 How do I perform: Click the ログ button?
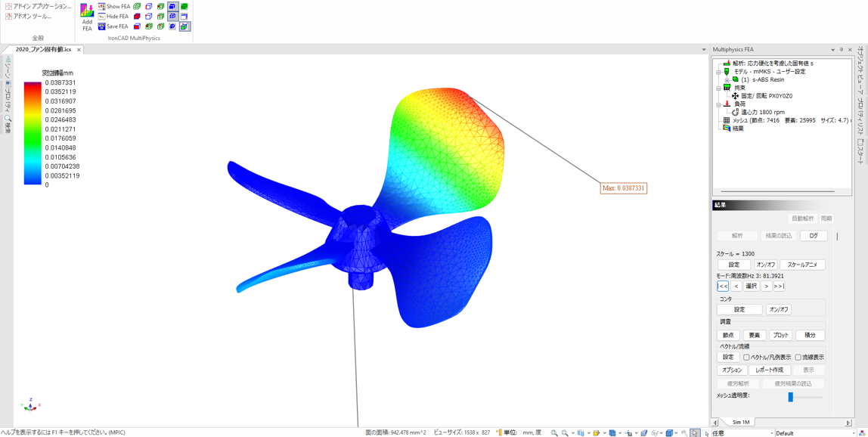pyautogui.click(x=814, y=235)
